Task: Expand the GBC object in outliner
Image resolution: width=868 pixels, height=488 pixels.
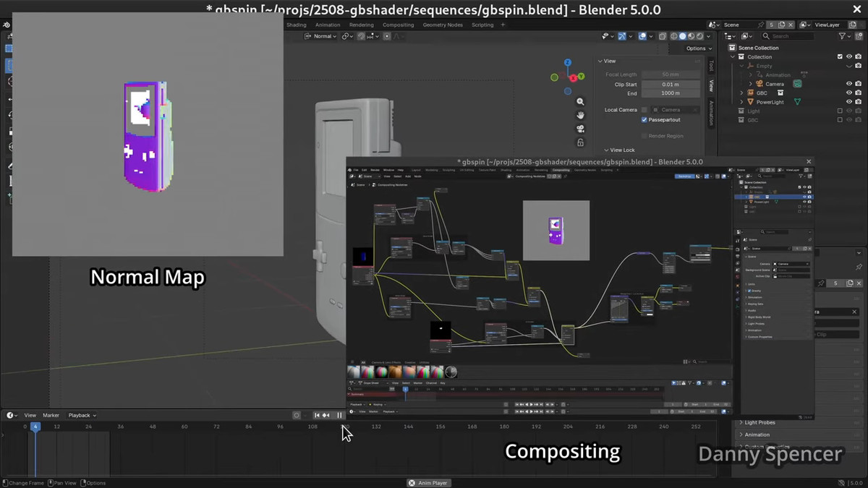Action: coord(741,93)
